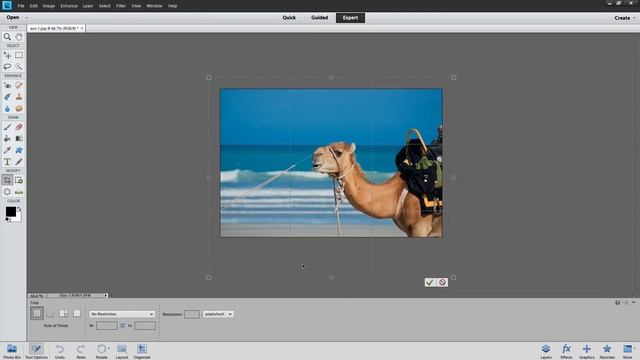Commit the crop with the green checkmark
The image size is (640, 360).
[x=430, y=282]
